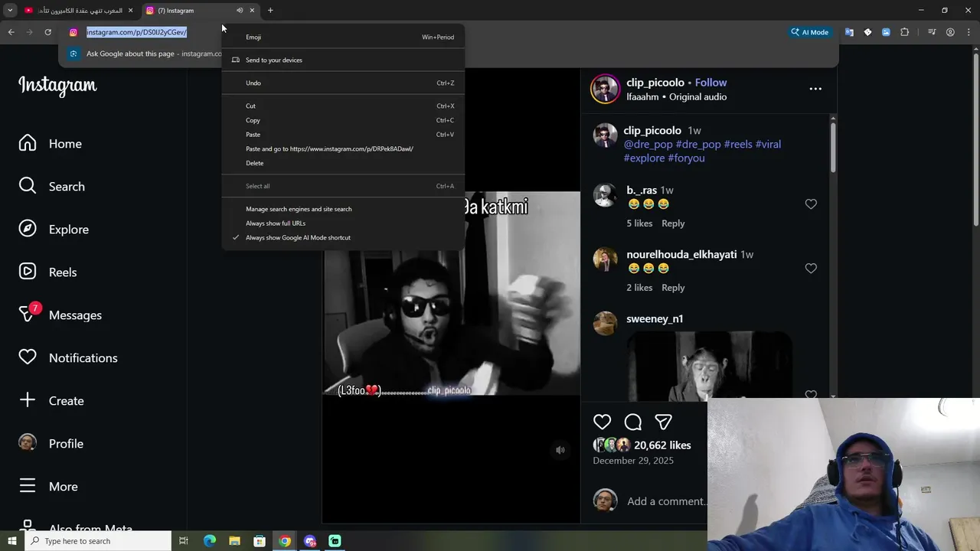This screenshot has width=980, height=551.
Task: Click the comment bubble icon under post
Action: point(633,422)
